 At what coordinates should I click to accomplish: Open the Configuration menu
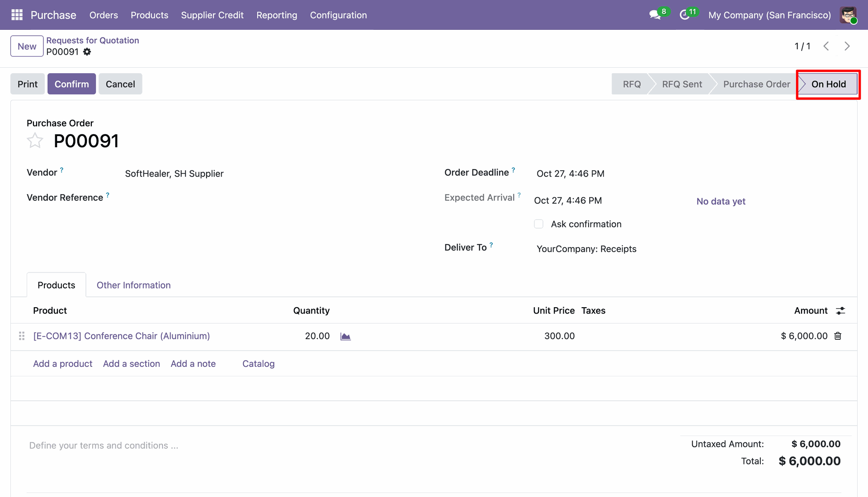click(x=338, y=15)
